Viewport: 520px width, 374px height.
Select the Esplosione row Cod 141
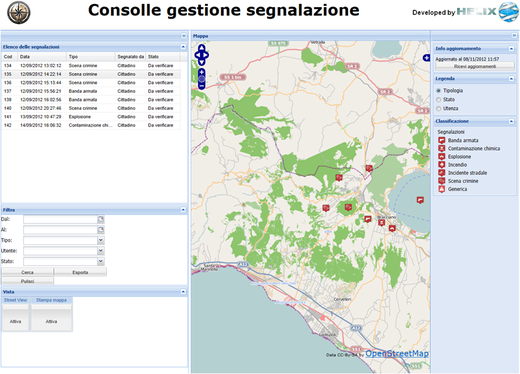point(91,117)
